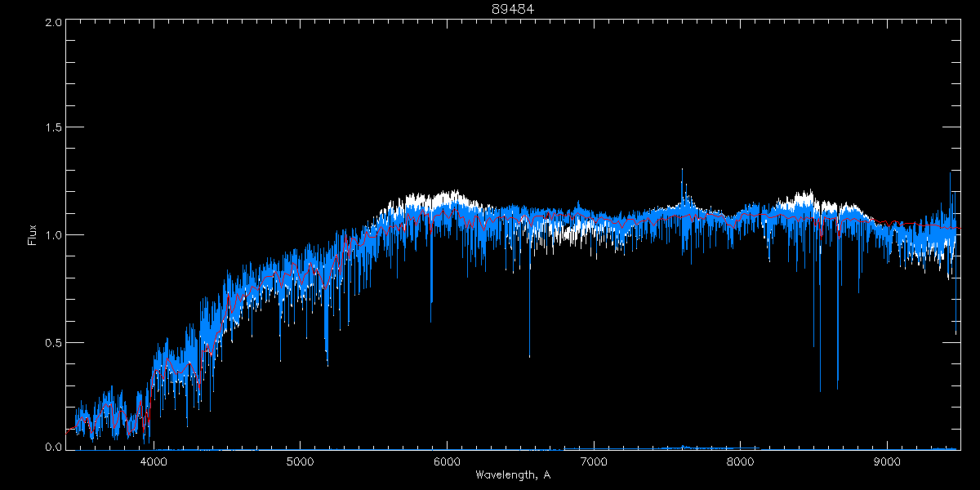This screenshot has height=490, width=980.
Task: Click the deepest absorption line bottom near 8540
Action: click(x=820, y=390)
